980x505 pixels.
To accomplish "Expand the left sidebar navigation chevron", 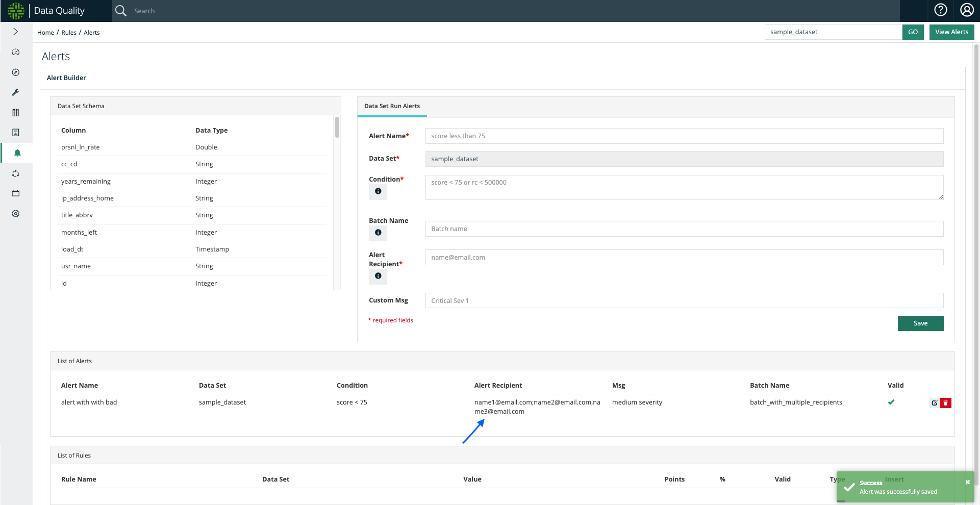I will (x=16, y=32).
